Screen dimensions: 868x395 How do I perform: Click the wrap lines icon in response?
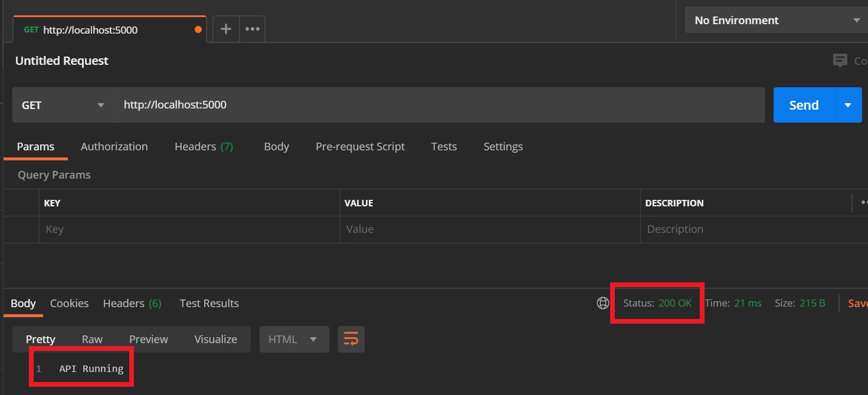click(x=351, y=339)
